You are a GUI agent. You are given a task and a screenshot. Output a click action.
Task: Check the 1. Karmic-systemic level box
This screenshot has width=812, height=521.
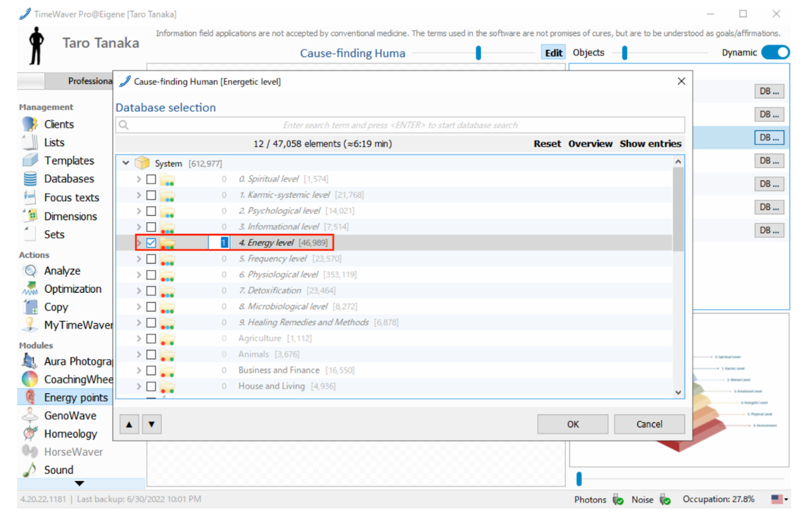[151, 195]
